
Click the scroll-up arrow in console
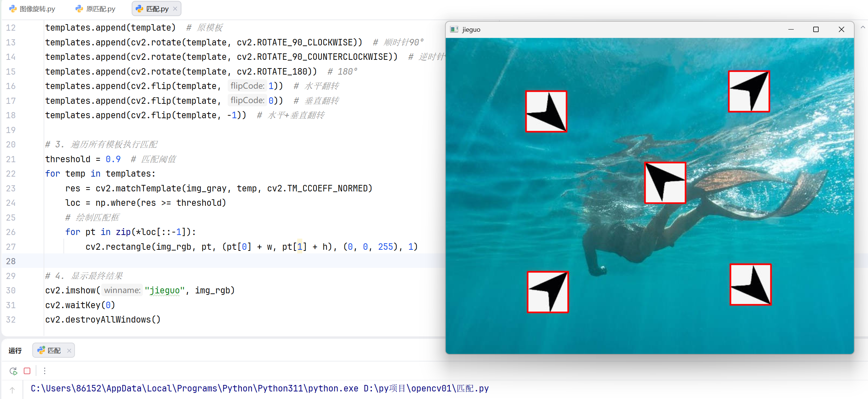tap(12, 390)
